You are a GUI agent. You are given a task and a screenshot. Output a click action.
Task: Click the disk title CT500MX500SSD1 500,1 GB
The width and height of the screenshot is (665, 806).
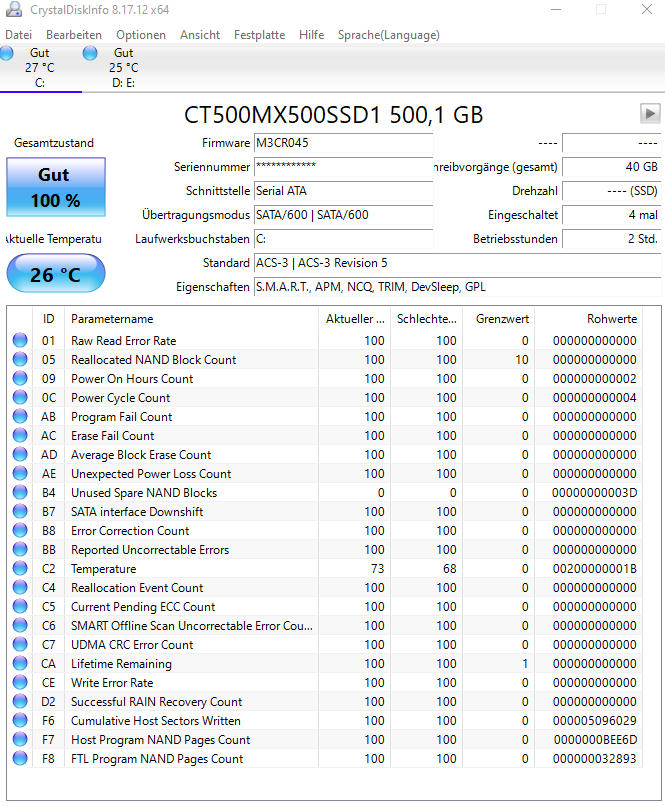tap(334, 115)
